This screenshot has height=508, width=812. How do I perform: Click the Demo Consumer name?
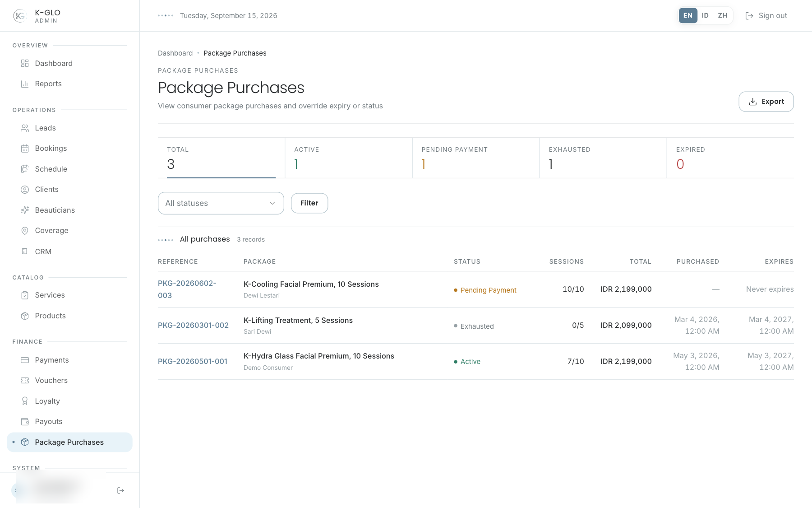(268, 368)
